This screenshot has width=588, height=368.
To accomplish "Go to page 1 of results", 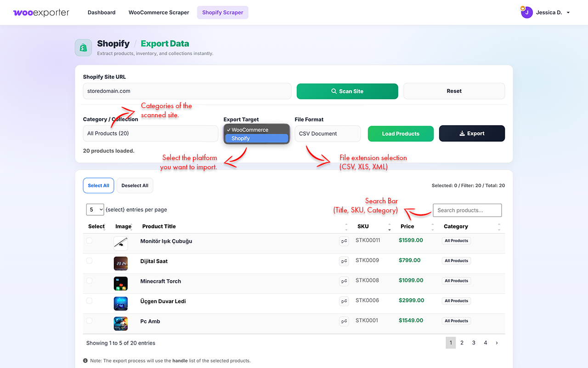I will [451, 343].
